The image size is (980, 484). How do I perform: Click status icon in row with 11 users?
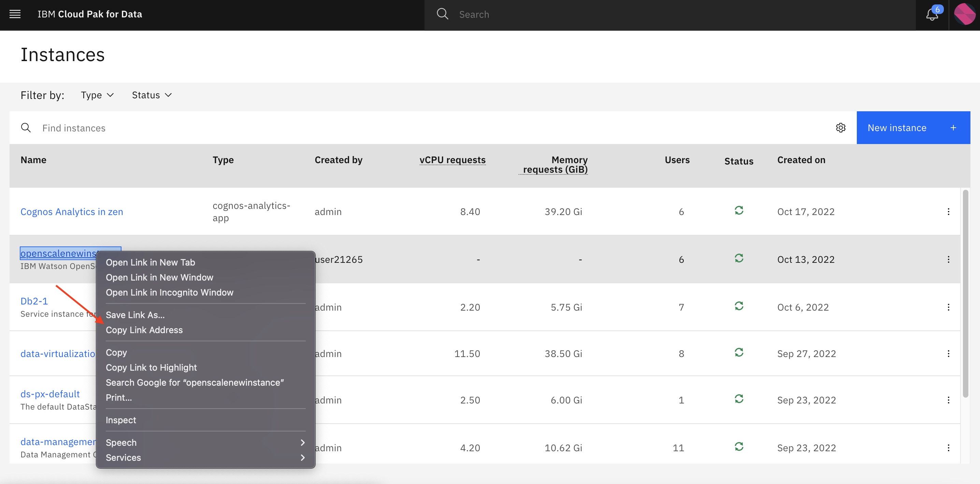(738, 446)
